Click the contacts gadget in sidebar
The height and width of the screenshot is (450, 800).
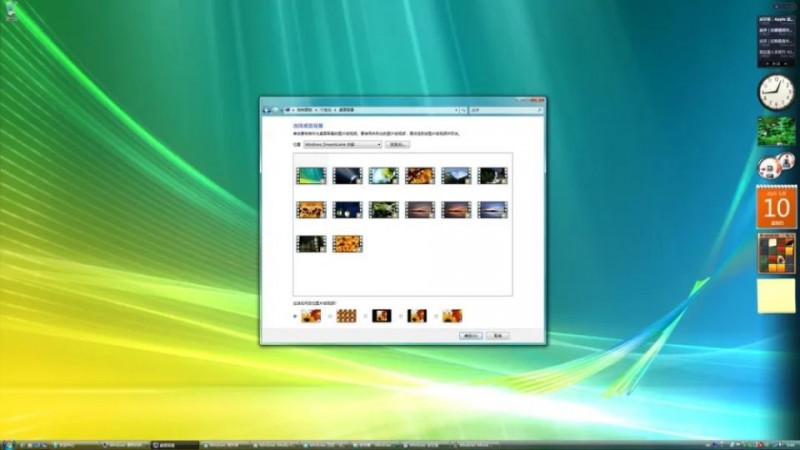pyautogui.click(x=776, y=165)
